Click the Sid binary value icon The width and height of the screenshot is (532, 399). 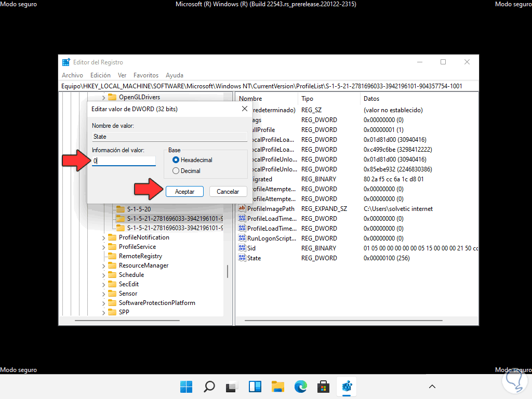coord(242,248)
